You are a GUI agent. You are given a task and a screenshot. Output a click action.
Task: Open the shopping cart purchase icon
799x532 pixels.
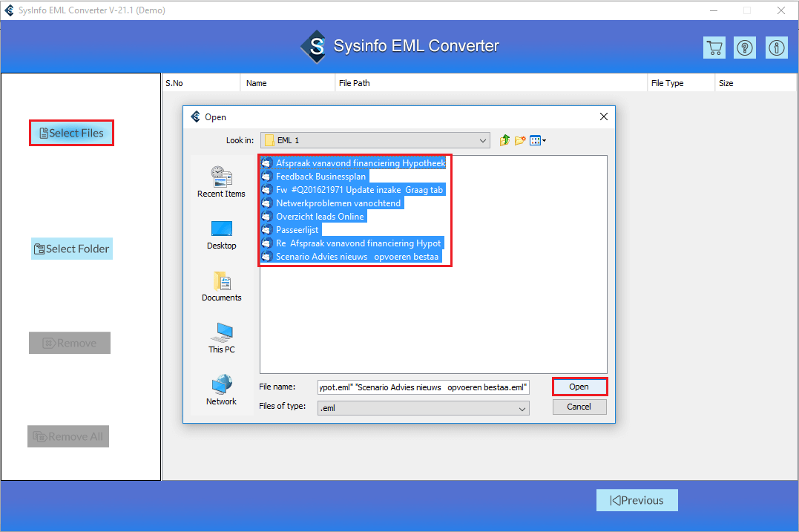(x=714, y=48)
